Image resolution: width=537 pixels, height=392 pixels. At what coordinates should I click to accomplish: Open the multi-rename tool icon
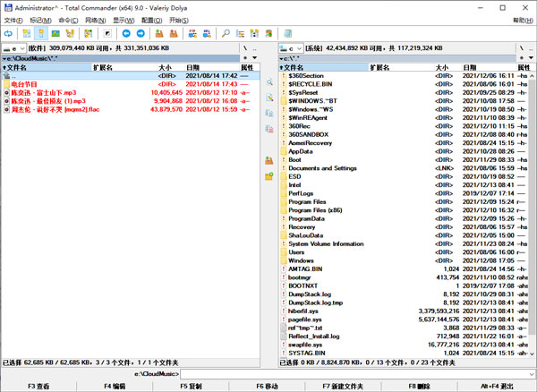(x=240, y=33)
